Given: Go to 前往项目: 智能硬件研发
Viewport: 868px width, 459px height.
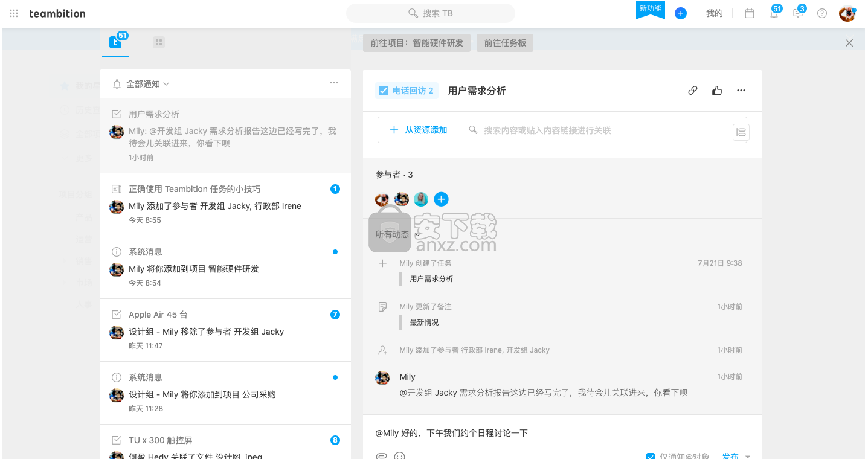Looking at the screenshot, I should [417, 43].
